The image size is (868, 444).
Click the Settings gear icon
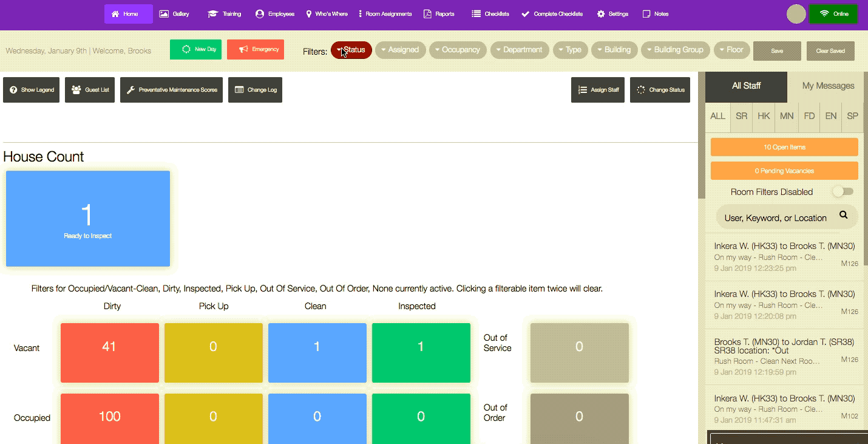pos(601,14)
